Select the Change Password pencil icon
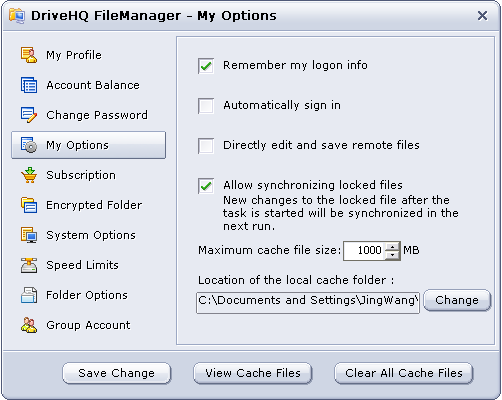502x400 pixels. (x=29, y=115)
